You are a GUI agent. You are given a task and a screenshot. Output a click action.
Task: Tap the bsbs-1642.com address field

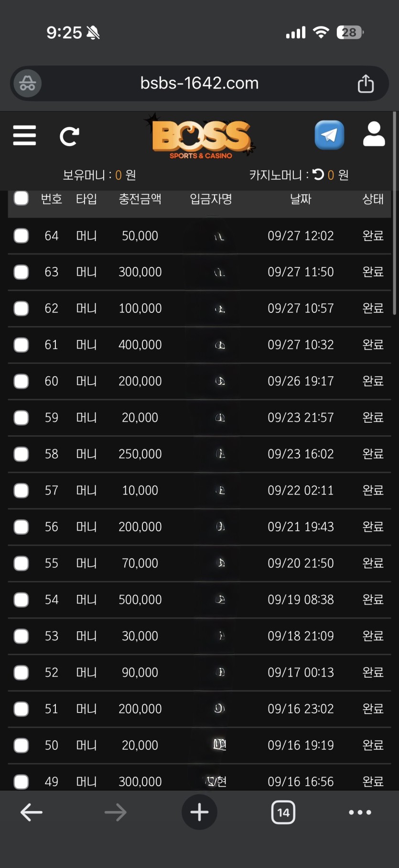pyautogui.click(x=199, y=84)
